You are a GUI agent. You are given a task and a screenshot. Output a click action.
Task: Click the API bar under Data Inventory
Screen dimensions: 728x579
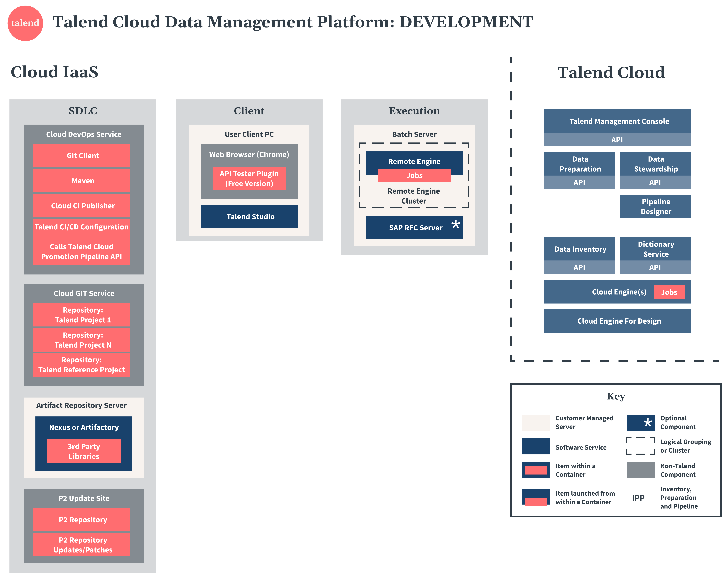coord(579,267)
